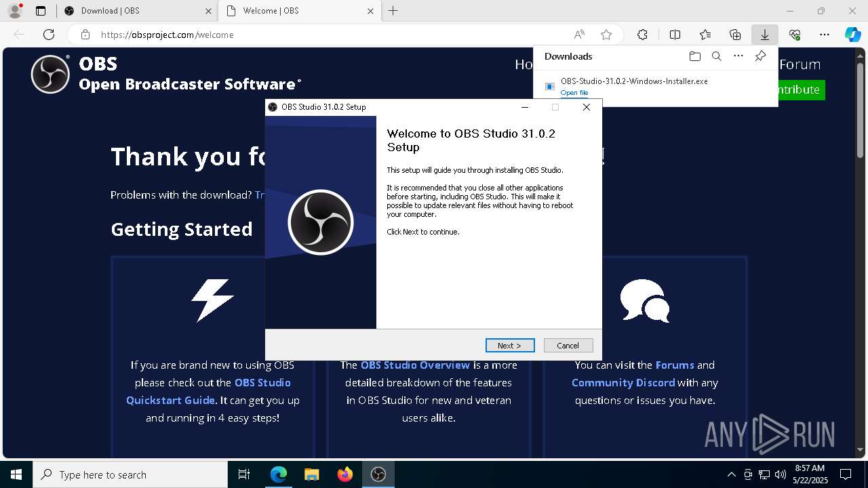Image resolution: width=868 pixels, height=488 pixels.
Task: Close the Welcome | OBS tab
Action: pyautogui.click(x=370, y=11)
